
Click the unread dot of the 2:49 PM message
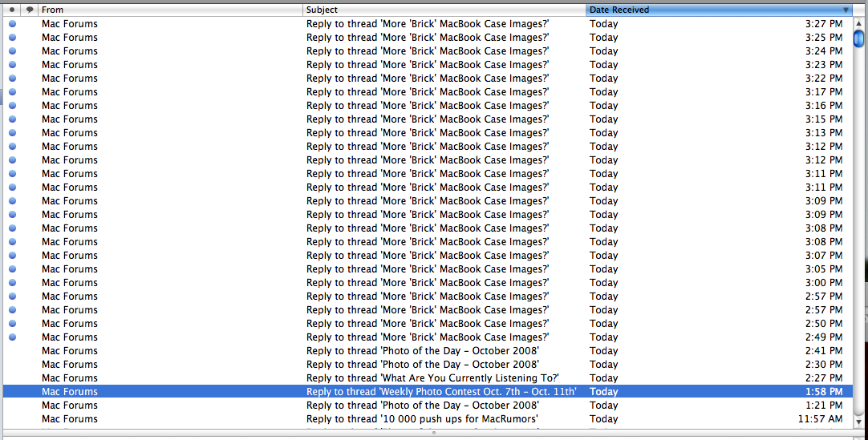[x=12, y=337]
